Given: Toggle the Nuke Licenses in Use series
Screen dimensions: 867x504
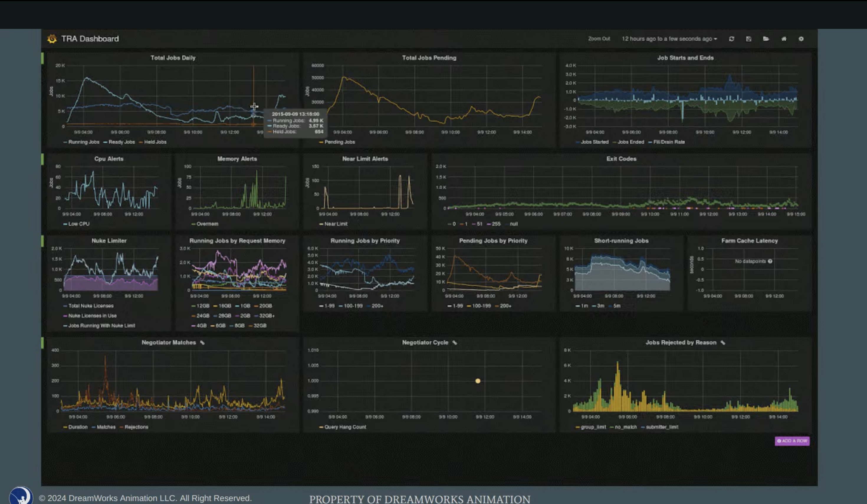Looking at the screenshot, I should tap(92, 316).
